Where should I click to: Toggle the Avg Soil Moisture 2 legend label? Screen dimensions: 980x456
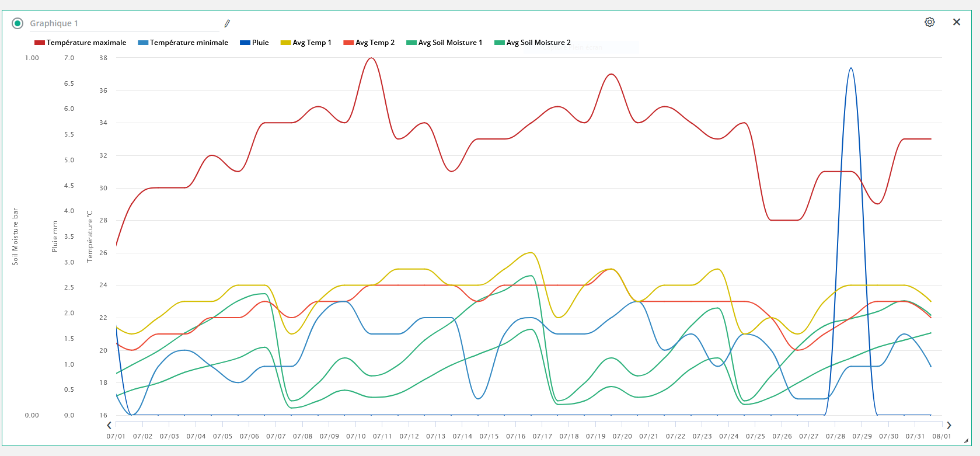[x=538, y=43]
